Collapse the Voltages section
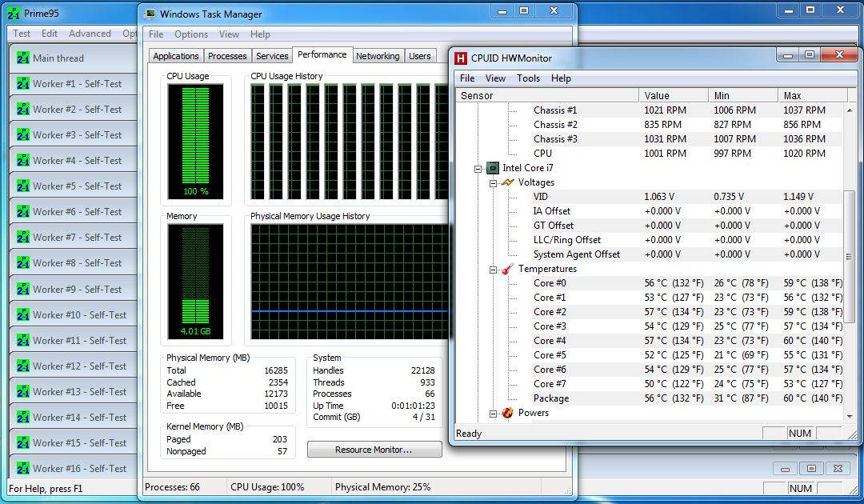Viewport: 864px width, 504px height. (x=494, y=183)
